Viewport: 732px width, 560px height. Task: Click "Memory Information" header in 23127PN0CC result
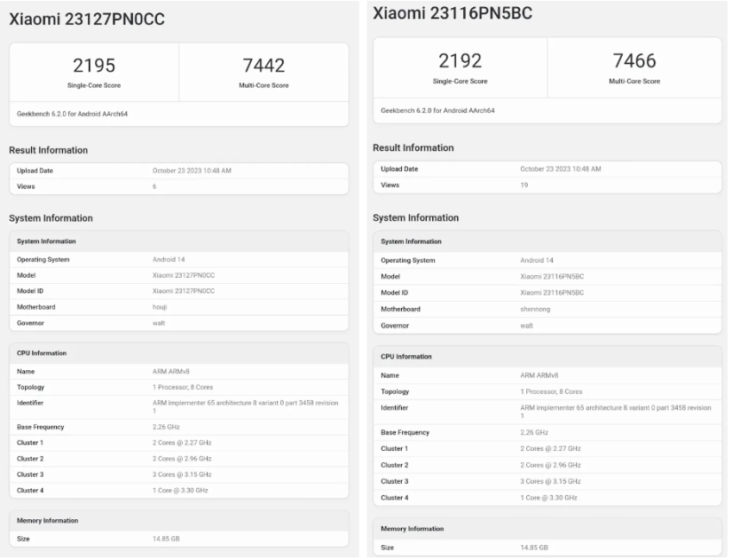pyautogui.click(x=48, y=521)
